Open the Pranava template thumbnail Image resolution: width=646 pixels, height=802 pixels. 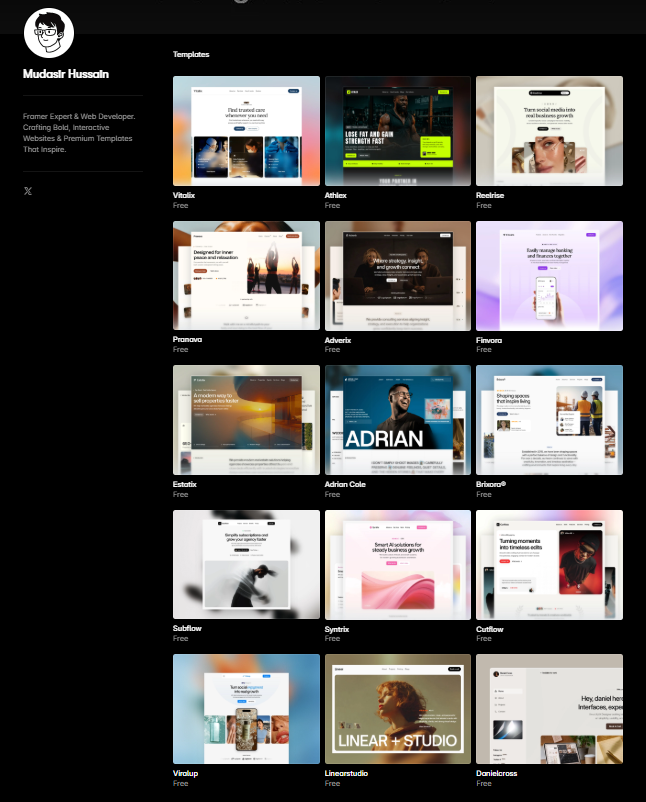pos(246,276)
